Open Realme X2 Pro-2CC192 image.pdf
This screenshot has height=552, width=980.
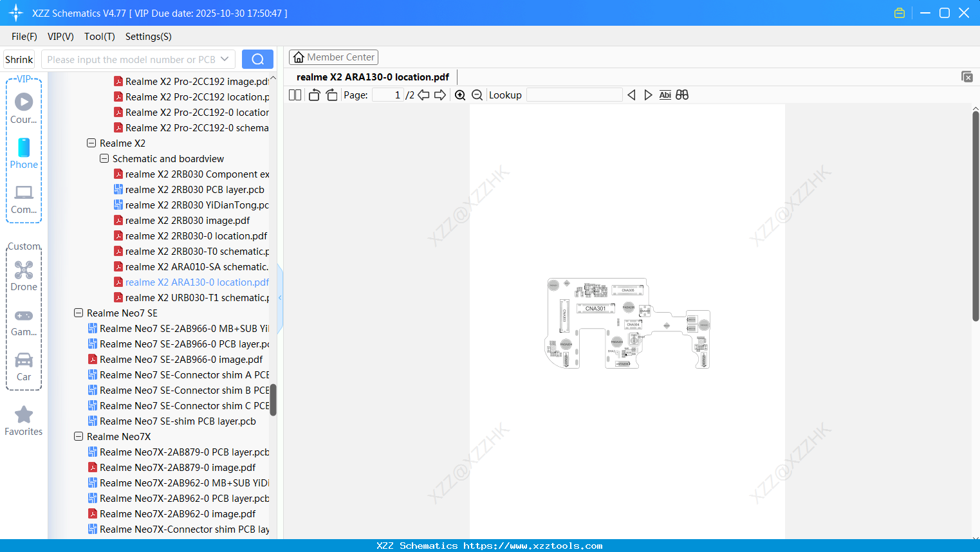pos(191,82)
